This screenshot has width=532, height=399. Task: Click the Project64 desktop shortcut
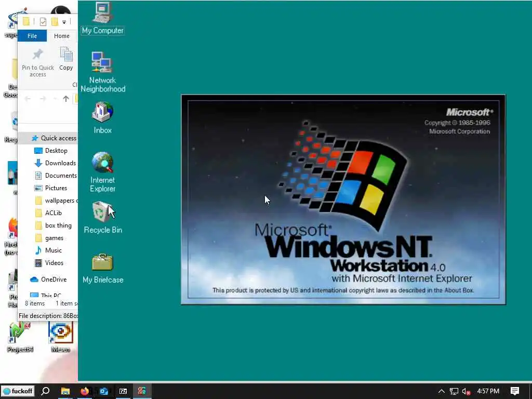(x=20, y=337)
